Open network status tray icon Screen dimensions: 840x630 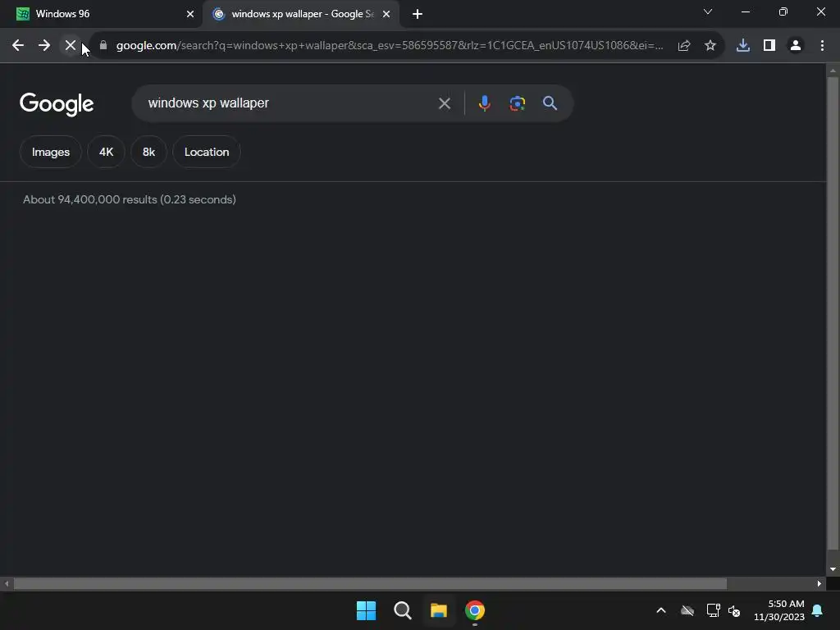(713, 610)
